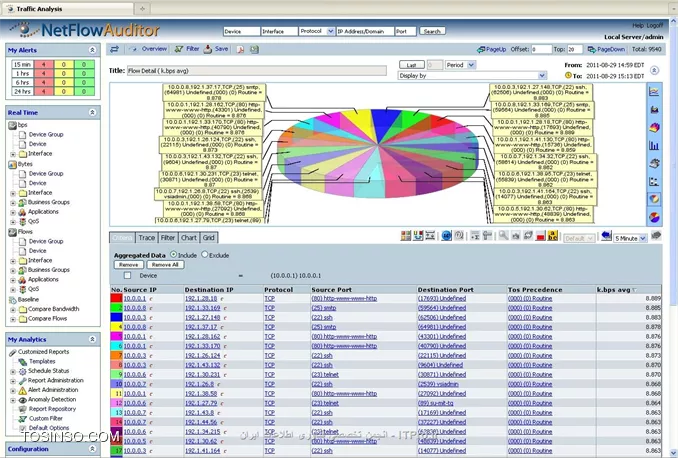Select the 3D pie chart icon
The image size is (678, 458).
654,199
